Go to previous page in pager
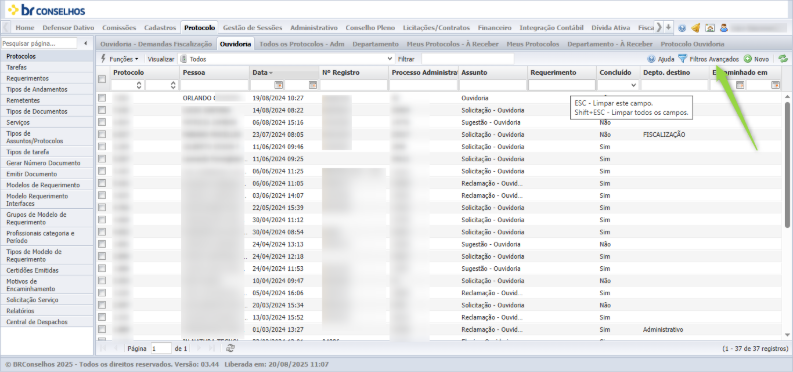The width and height of the screenshot is (793, 372). tap(116, 348)
